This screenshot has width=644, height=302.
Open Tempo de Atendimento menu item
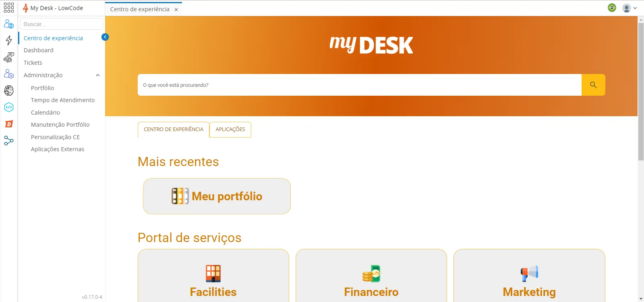pos(63,100)
